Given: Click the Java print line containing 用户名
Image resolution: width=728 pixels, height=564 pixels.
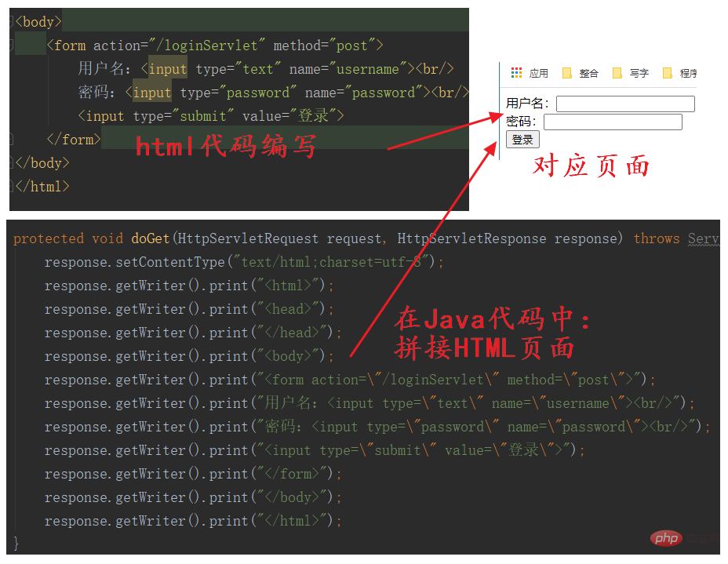Looking at the screenshot, I should [369, 403].
